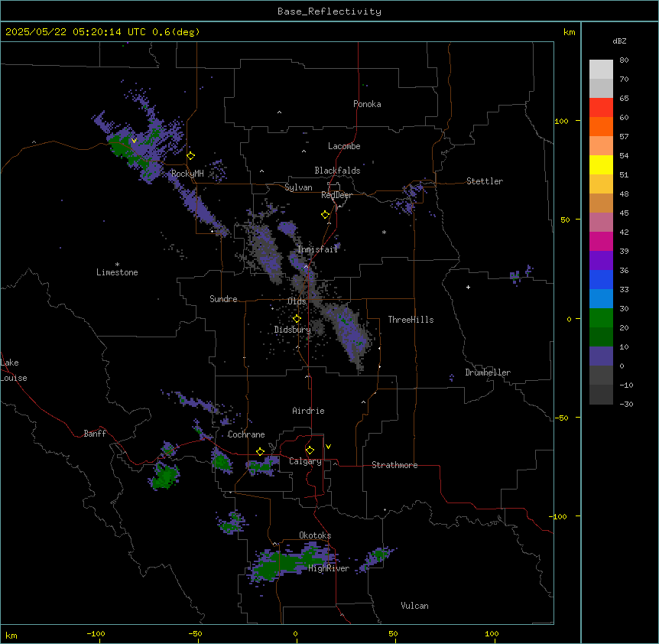Click the ThreeHills city label
Image resolution: width=659 pixels, height=644 pixels.
coord(411,320)
